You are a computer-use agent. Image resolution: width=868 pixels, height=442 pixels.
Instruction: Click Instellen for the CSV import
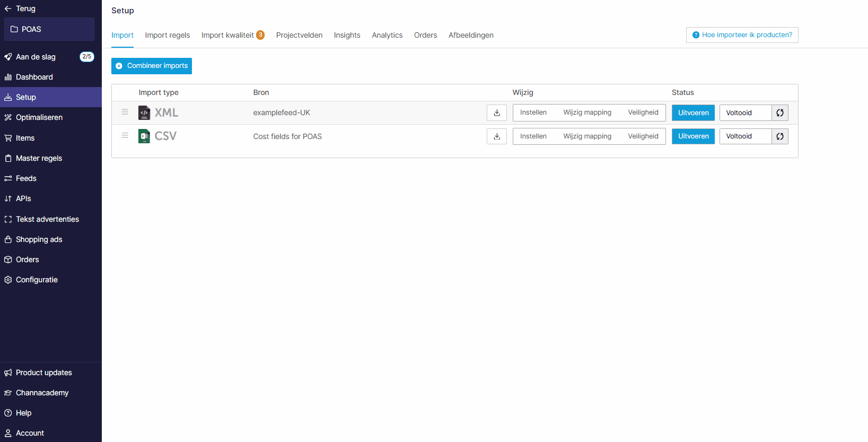click(533, 136)
